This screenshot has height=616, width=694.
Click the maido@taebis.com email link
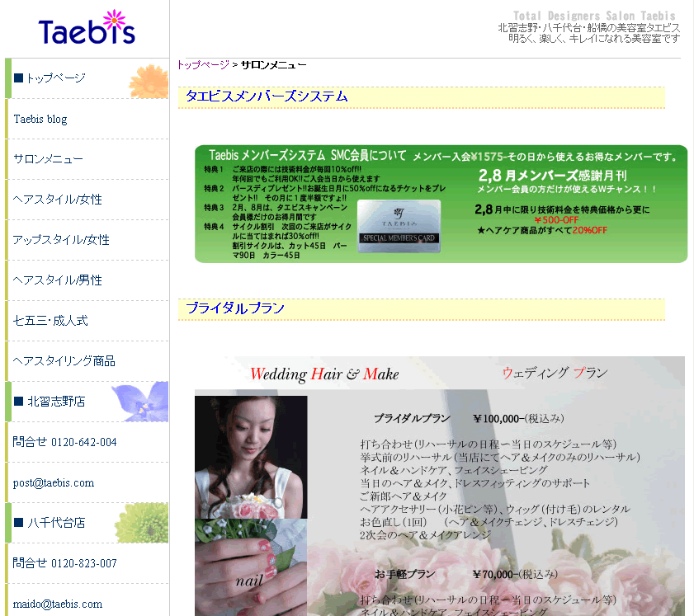coord(58,604)
